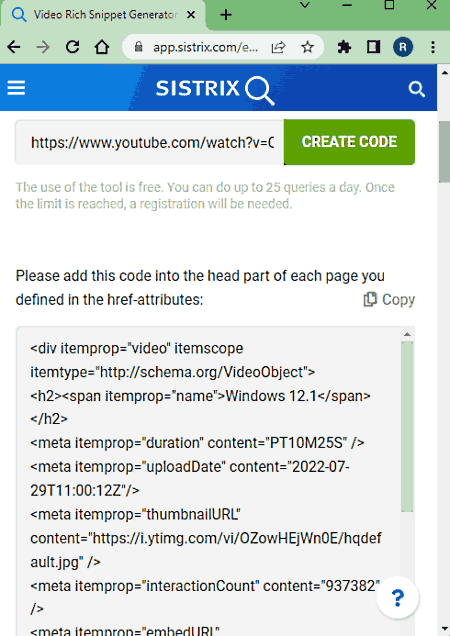Click the i.ytimg.com content URL line
Screen dimensions: 450x636
206,539
